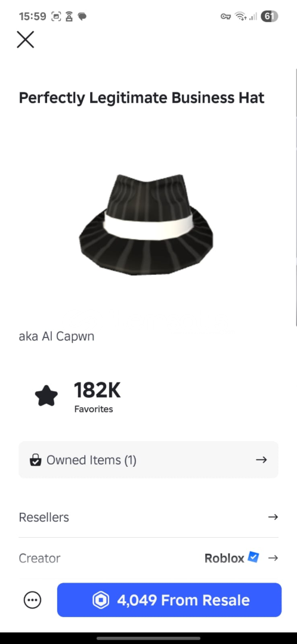Tap the Perfectly Legitimate Business Hat title

click(142, 98)
